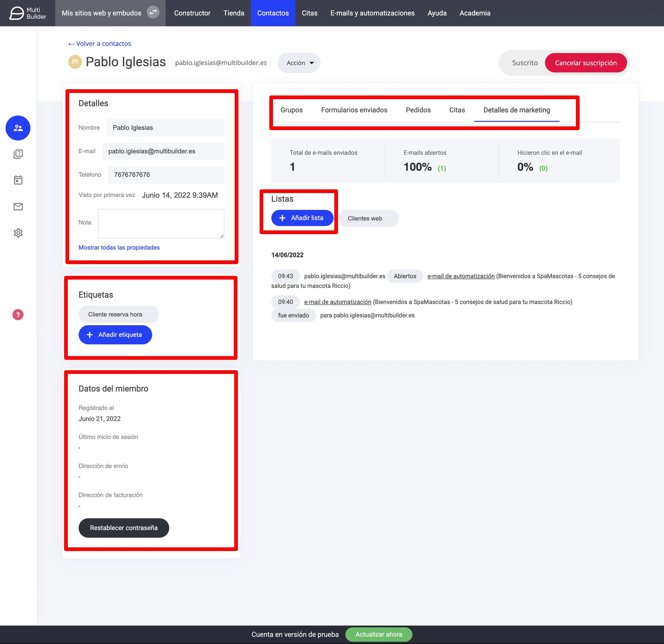
Task: Switch to the Formularios enviados tab
Action: (x=354, y=110)
